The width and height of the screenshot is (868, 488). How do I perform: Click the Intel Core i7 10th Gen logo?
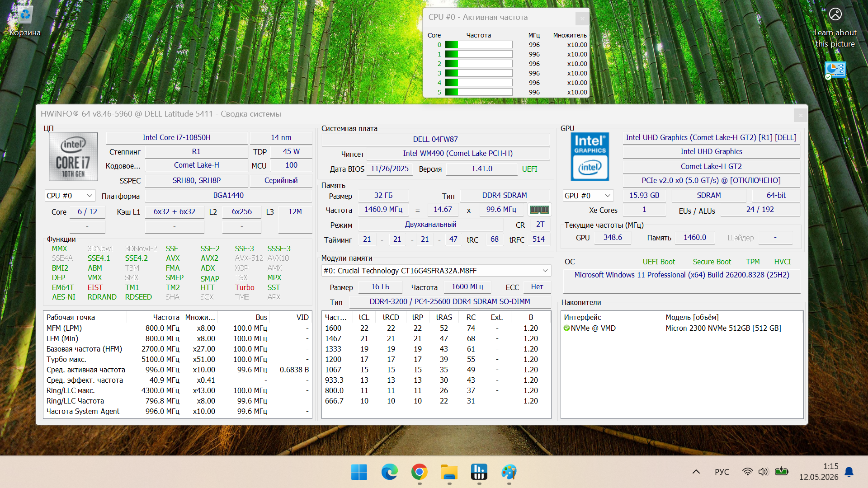(x=73, y=157)
